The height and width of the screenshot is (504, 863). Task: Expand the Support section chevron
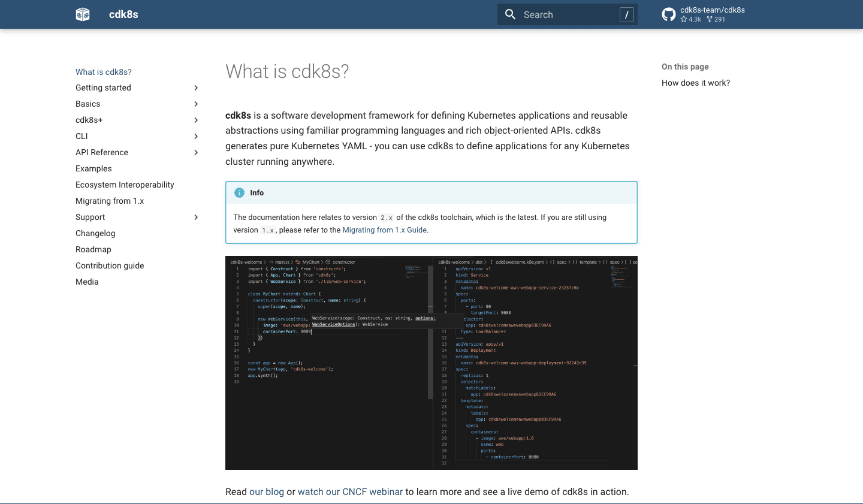coord(196,217)
